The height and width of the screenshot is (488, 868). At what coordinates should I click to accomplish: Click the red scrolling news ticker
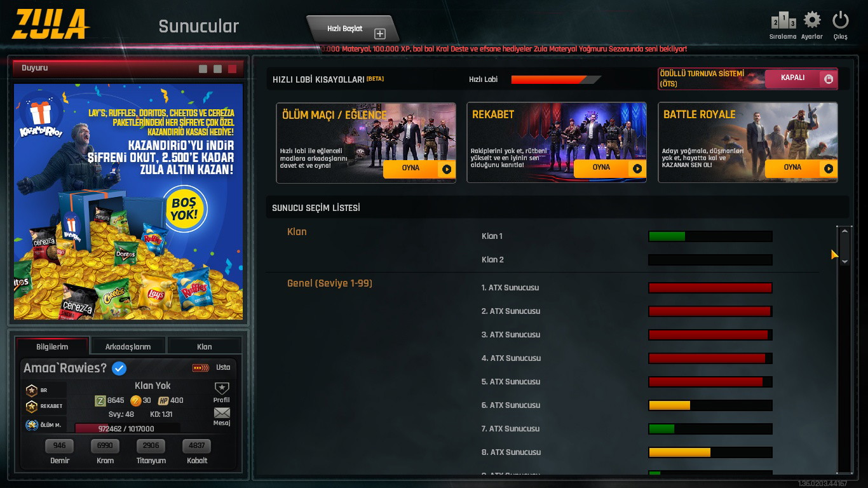pos(504,49)
